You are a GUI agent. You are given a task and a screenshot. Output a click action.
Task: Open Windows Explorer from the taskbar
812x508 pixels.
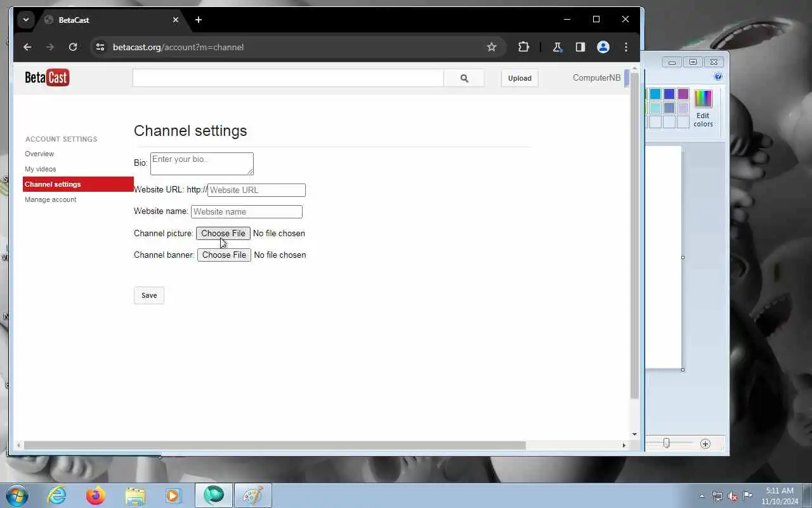click(x=135, y=495)
